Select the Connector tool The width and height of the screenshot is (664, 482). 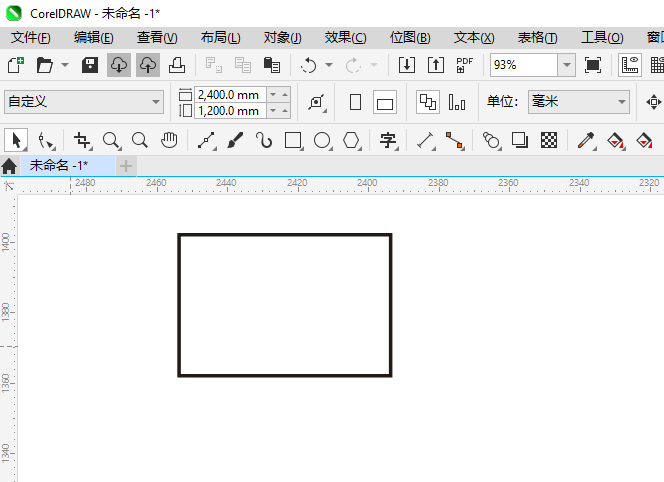tap(455, 140)
